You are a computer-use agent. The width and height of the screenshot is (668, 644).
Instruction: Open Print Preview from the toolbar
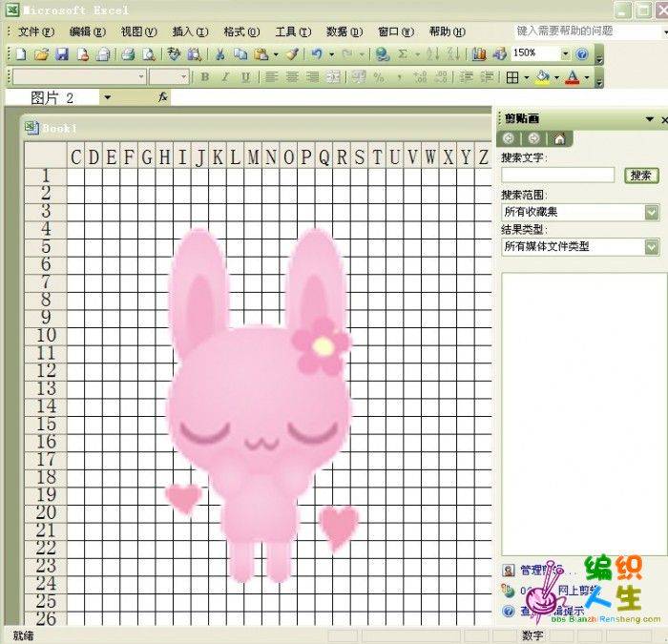[149, 54]
